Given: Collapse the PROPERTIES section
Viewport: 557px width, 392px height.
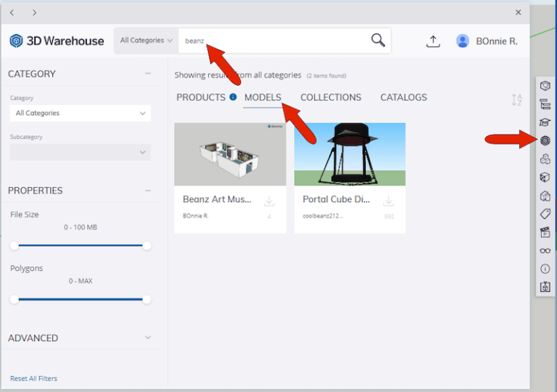Looking at the screenshot, I should (x=148, y=191).
